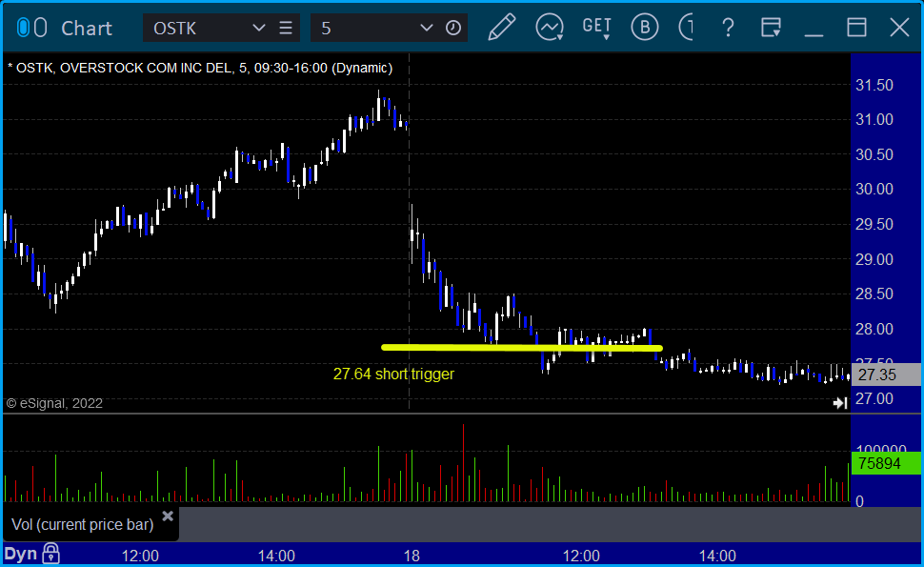Click the 27.00 price axis label
924x567 pixels.
pyautogui.click(x=874, y=399)
